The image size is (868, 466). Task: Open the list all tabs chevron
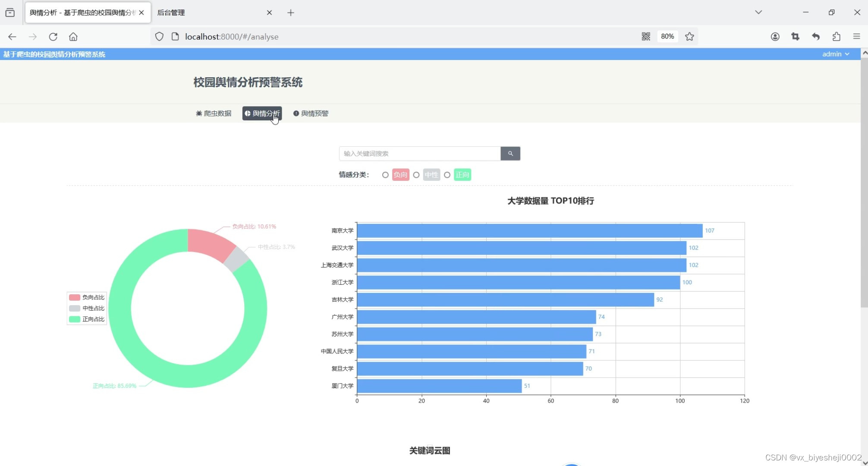click(x=758, y=12)
